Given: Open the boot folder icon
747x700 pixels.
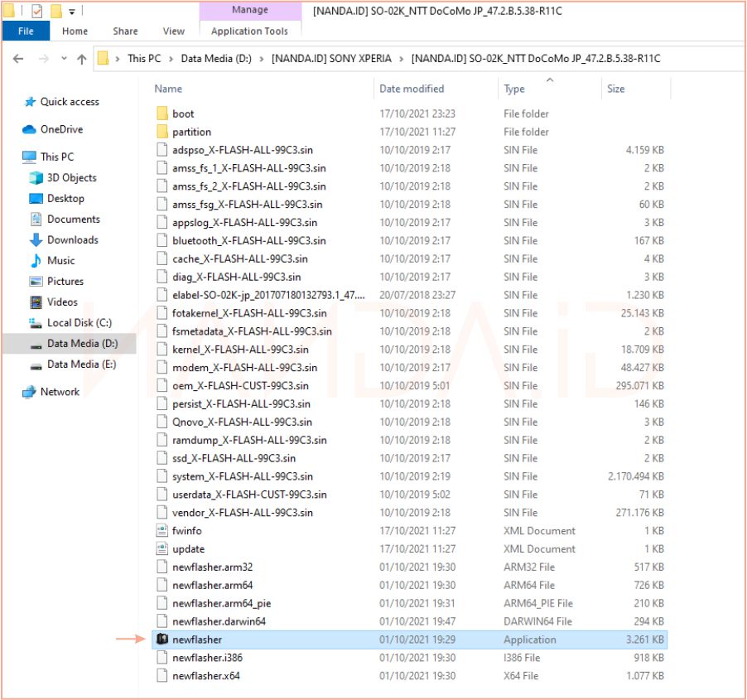Looking at the screenshot, I should click(162, 113).
